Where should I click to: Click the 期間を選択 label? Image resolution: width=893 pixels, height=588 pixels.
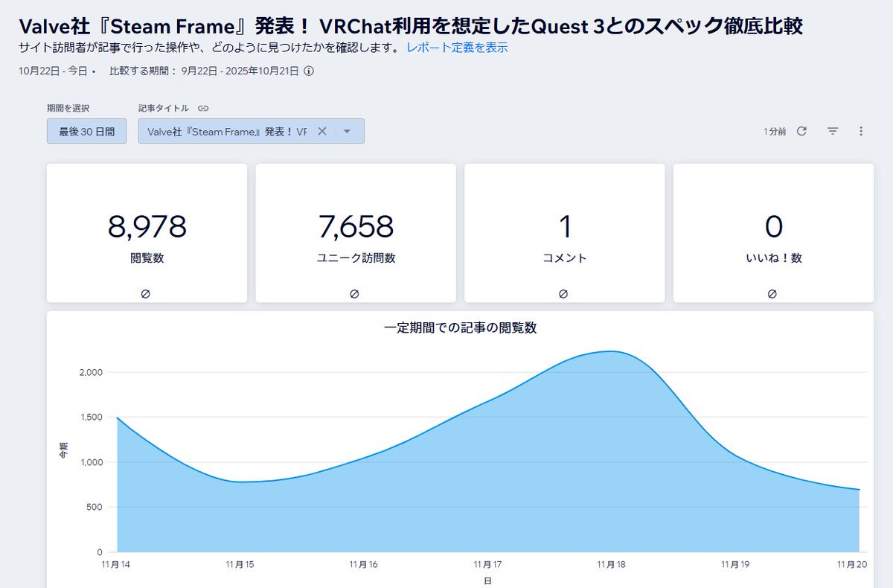coord(68,109)
